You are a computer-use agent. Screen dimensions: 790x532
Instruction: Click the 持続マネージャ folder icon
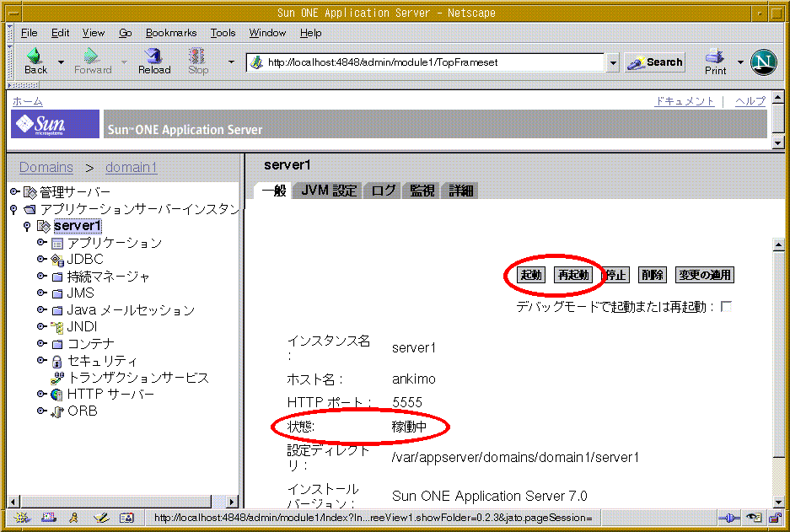tap(57, 277)
